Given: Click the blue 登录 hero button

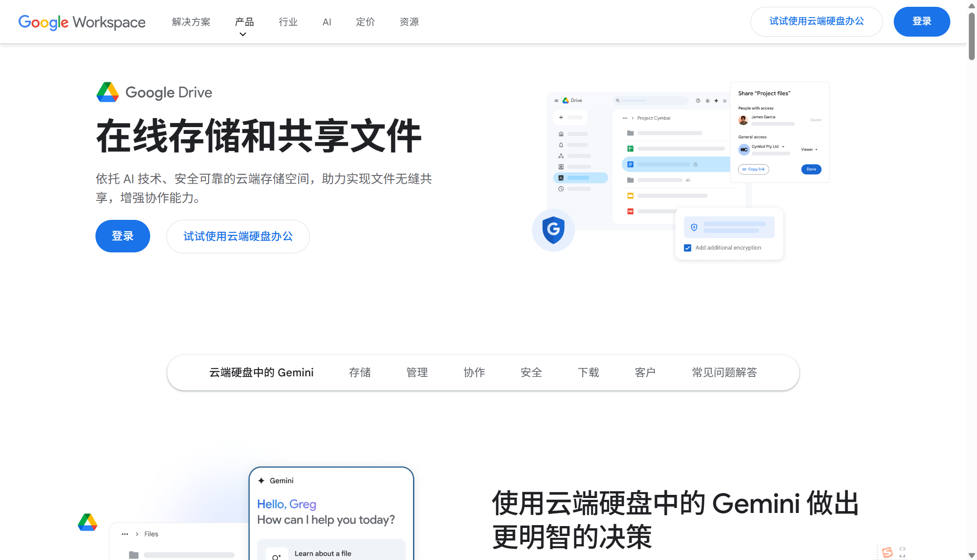Looking at the screenshot, I should [x=123, y=236].
